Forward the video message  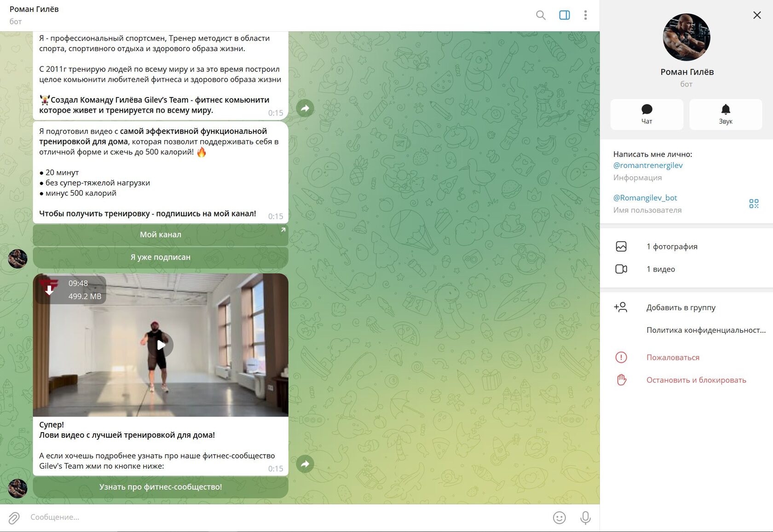(305, 464)
